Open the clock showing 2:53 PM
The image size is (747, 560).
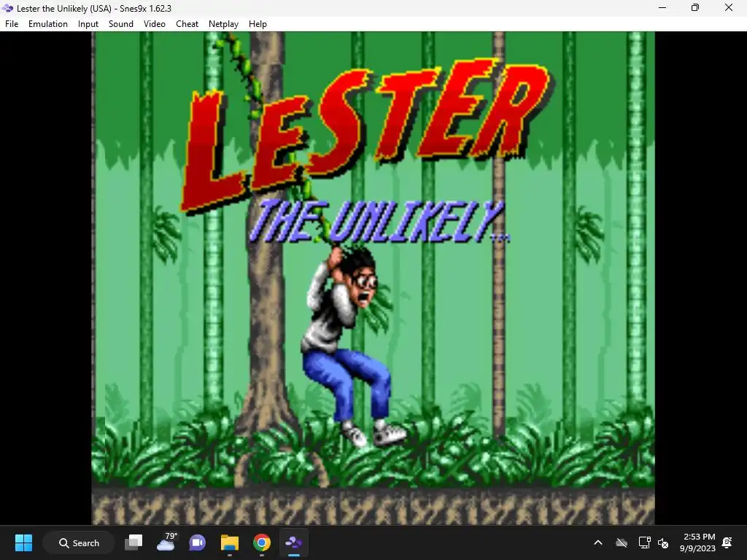(x=697, y=542)
